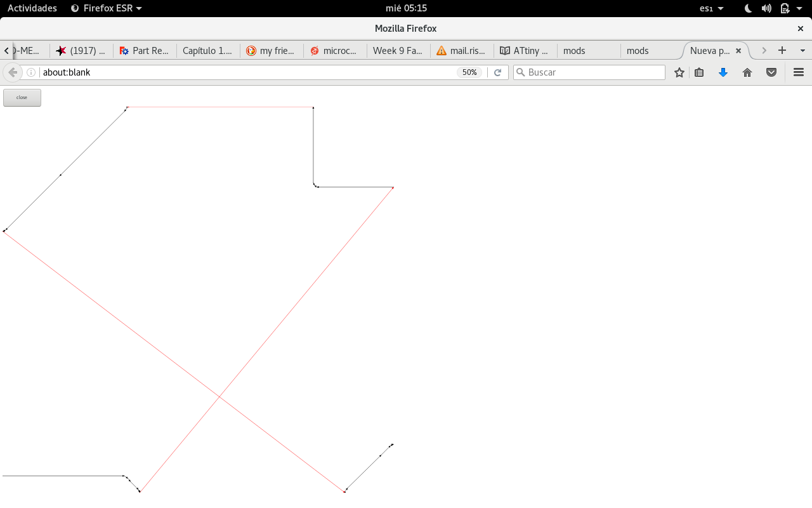Switch to the ATtiny tab

525,51
